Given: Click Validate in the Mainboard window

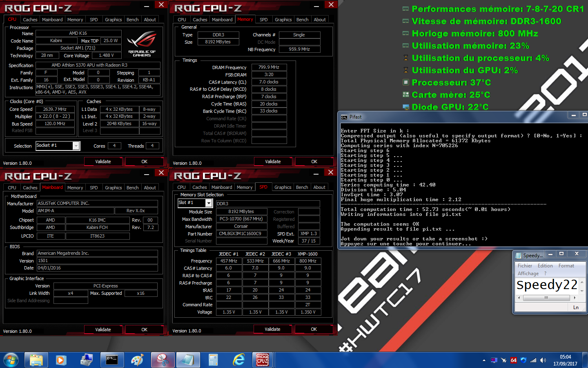Looking at the screenshot, I should pos(103,330).
